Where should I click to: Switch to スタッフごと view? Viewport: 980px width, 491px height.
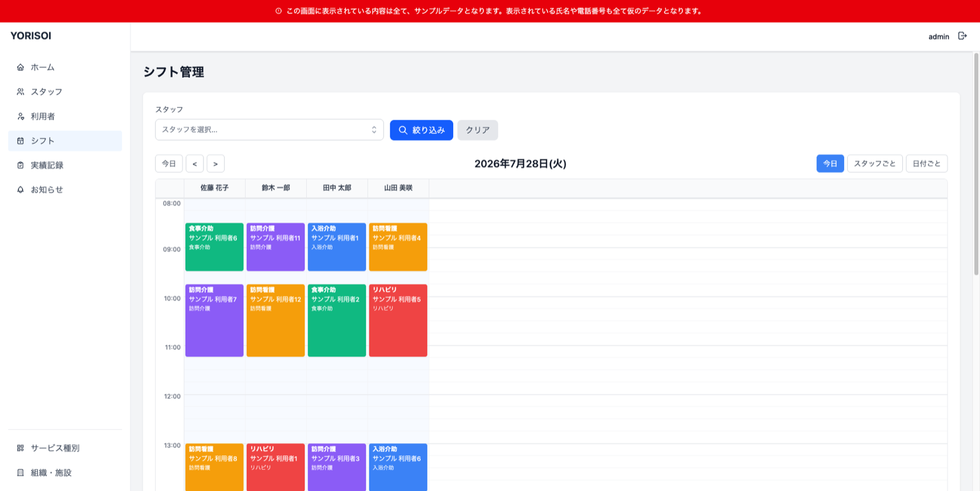[x=875, y=164]
